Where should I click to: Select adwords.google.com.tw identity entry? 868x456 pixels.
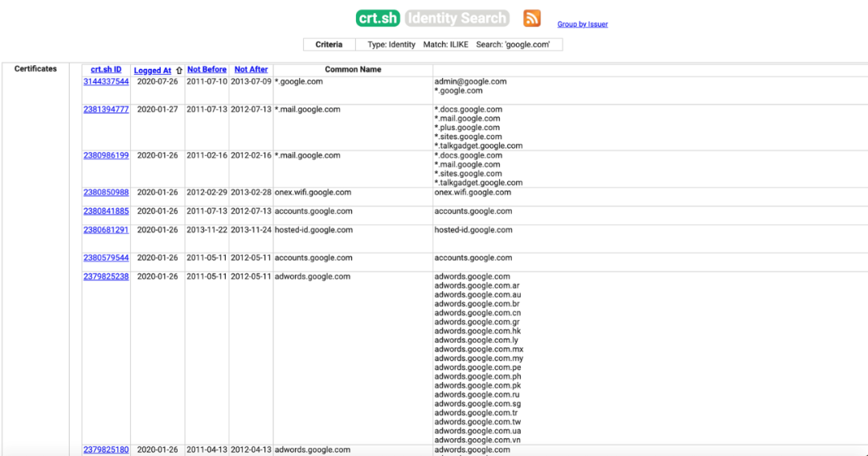(477, 422)
